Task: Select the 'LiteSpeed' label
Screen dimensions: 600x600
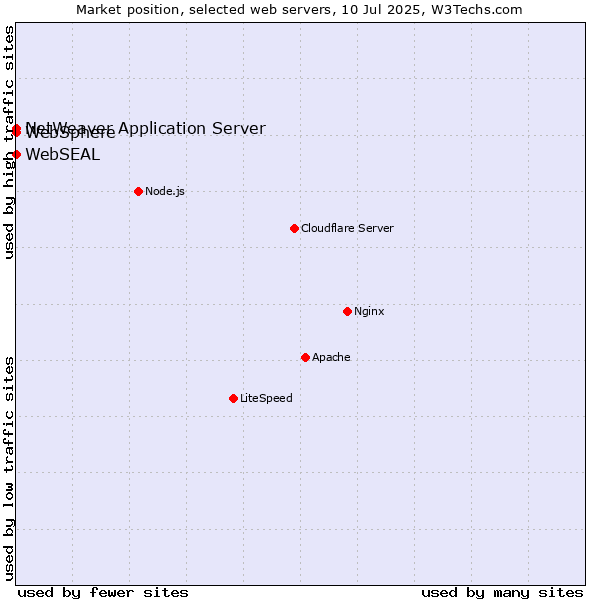Action: tap(266, 398)
